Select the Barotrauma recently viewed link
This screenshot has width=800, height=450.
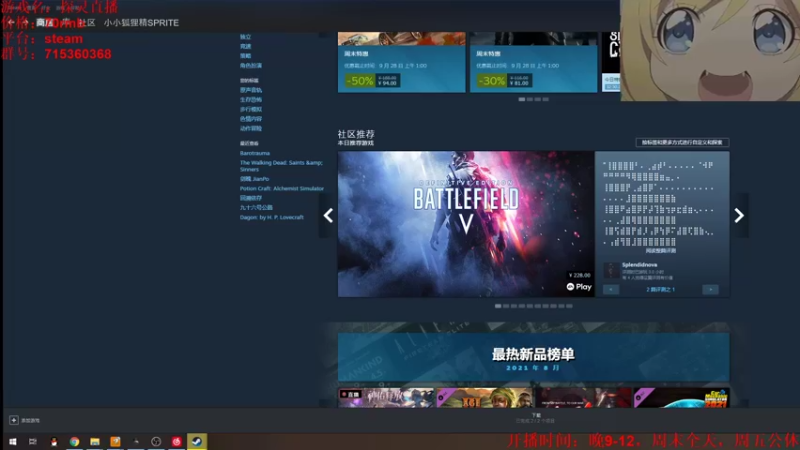click(255, 153)
